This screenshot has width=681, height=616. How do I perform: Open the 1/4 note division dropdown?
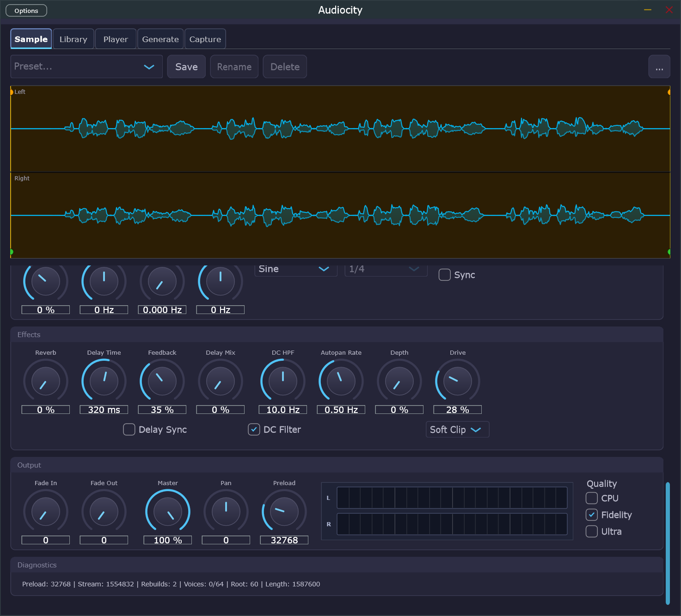point(386,269)
